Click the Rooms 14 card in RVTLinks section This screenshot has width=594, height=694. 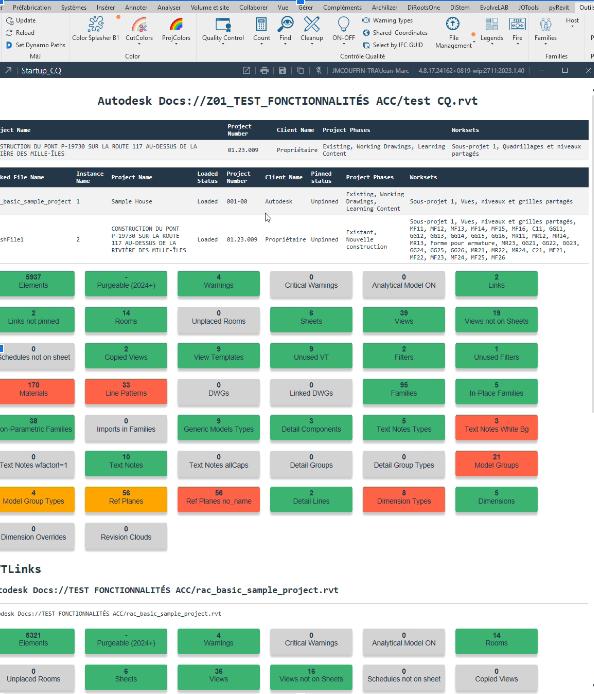496,641
